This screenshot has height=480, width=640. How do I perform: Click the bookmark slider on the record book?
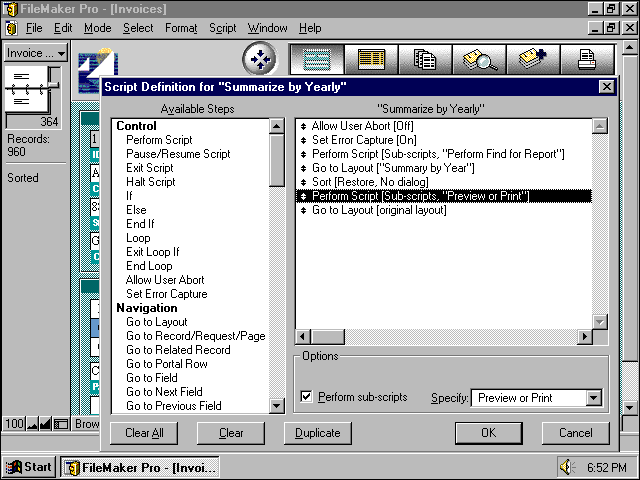click(53, 84)
